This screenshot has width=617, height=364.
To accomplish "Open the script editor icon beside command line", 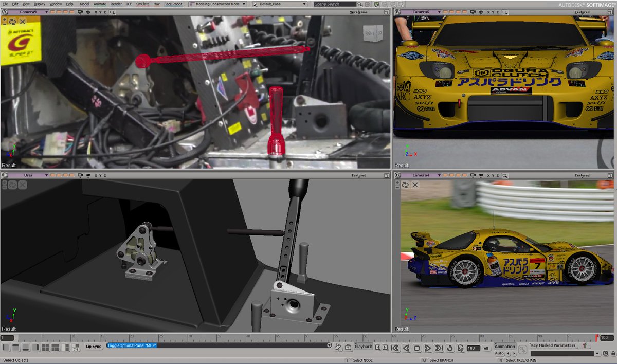I will [337, 348].
